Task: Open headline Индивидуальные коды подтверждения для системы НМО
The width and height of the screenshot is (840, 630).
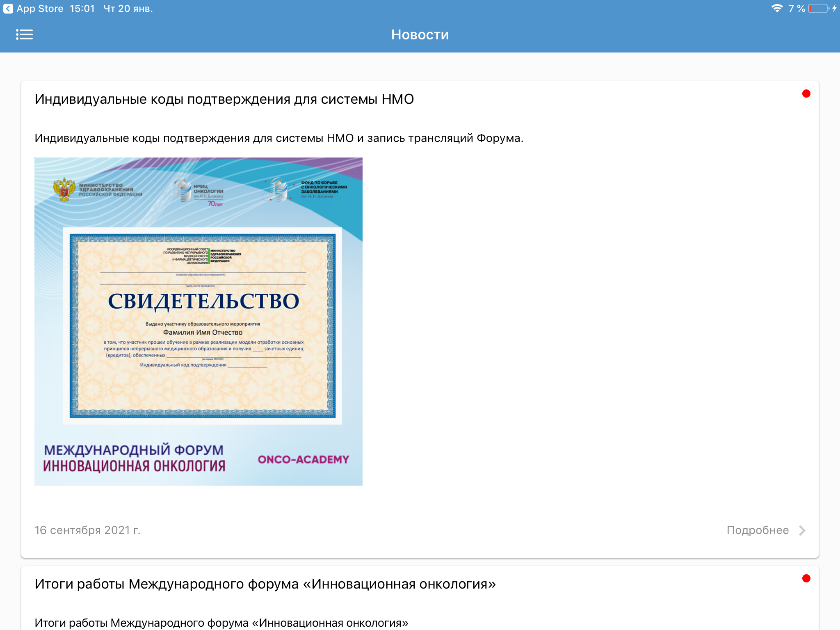Action: pos(224,99)
